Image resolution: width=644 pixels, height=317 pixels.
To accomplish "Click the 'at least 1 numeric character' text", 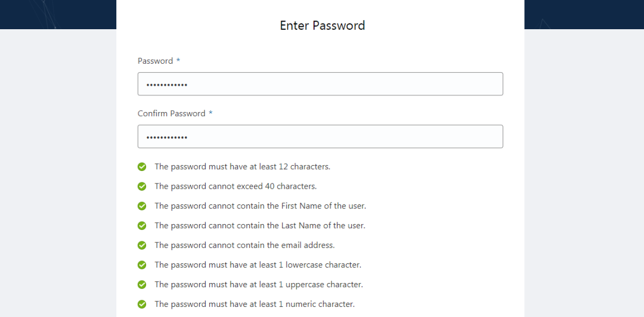I will click(x=255, y=304).
